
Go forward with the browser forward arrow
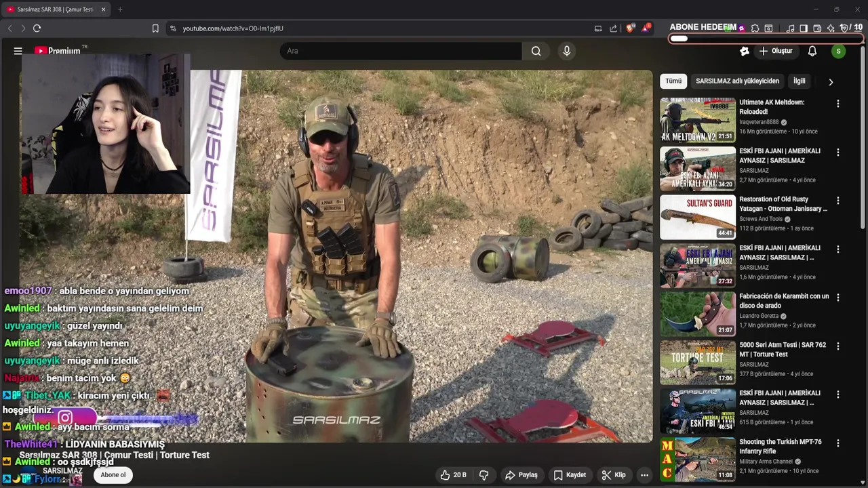[22, 28]
